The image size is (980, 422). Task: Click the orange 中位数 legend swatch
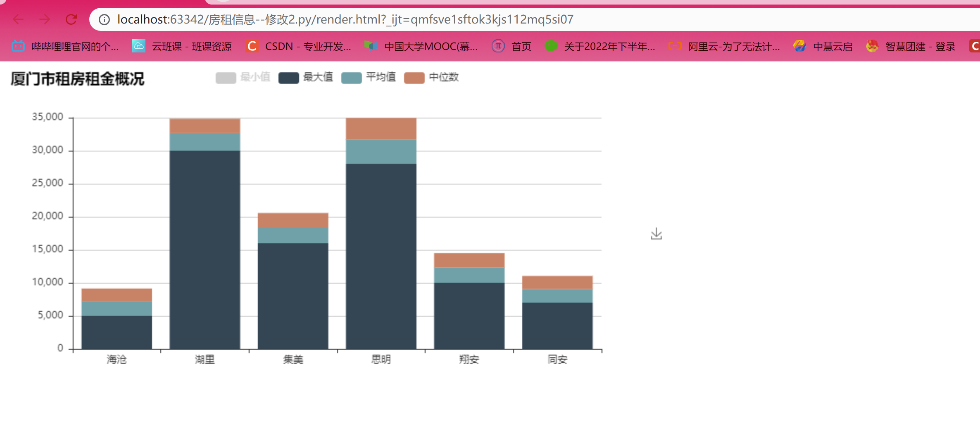coord(414,78)
